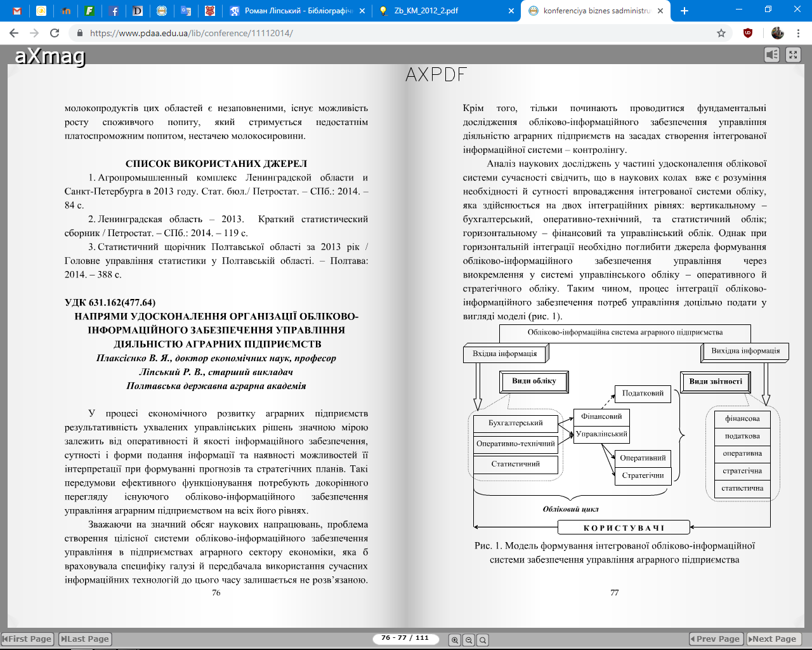
Task: Click the 'Оперативно-технічний' diagram box
Action: (516, 444)
